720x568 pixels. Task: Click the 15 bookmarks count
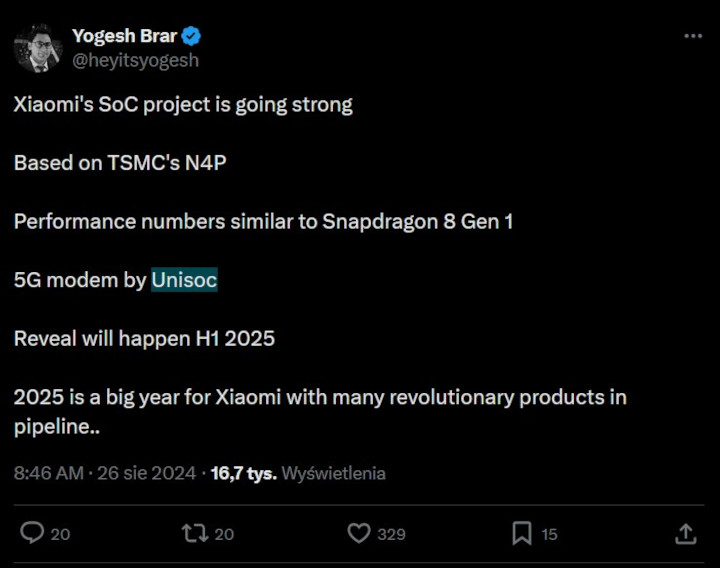tap(549, 535)
